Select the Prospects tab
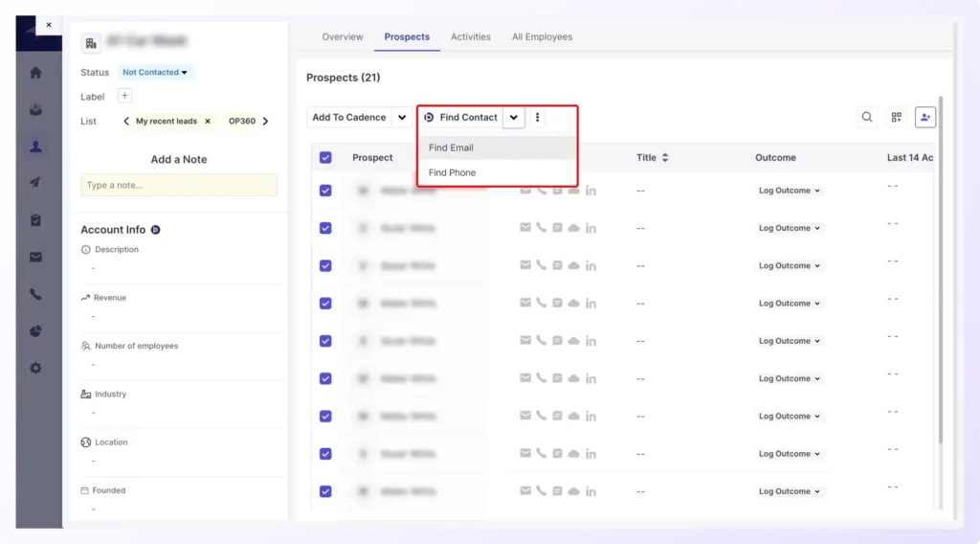This screenshot has height=544, width=980. (x=407, y=37)
